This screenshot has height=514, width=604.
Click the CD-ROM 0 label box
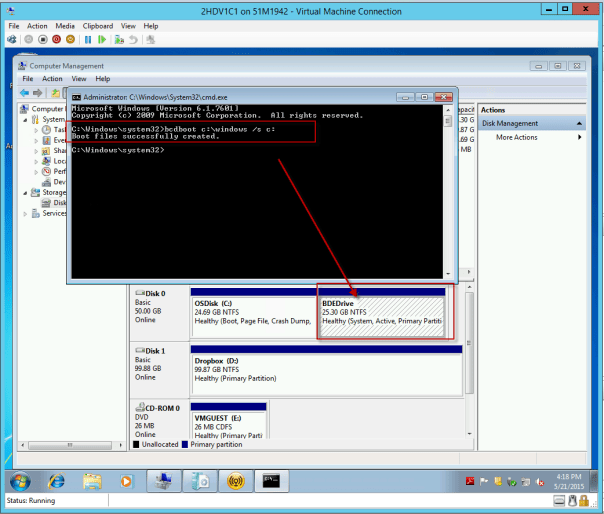[x=160, y=420]
